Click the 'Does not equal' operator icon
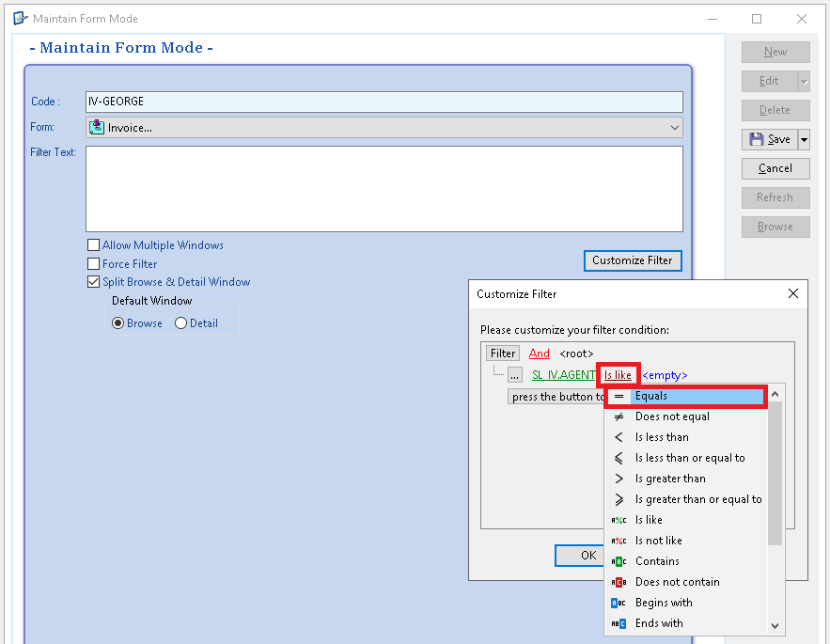 [619, 416]
